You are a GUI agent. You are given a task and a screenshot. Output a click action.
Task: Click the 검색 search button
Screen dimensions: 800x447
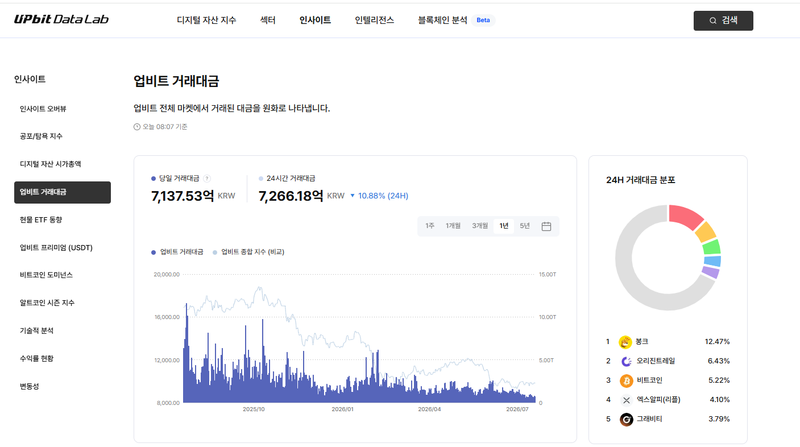click(723, 20)
